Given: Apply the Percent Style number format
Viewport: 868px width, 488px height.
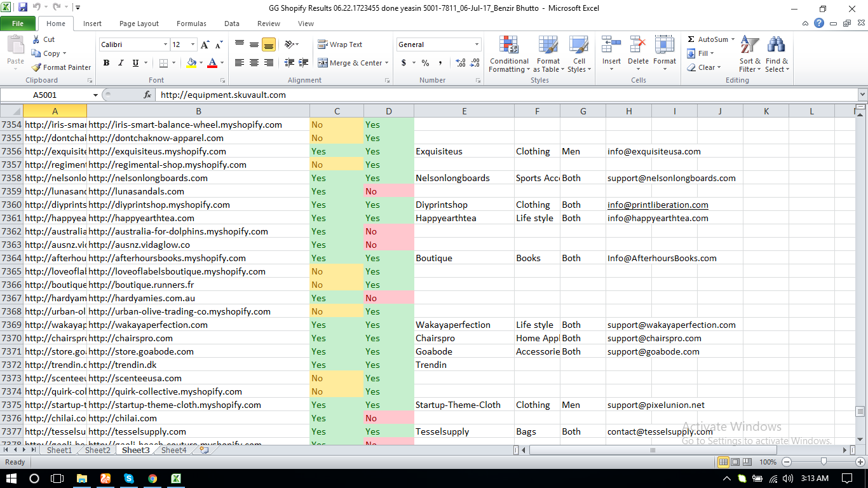Looking at the screenshot, I should pos(424,64).
